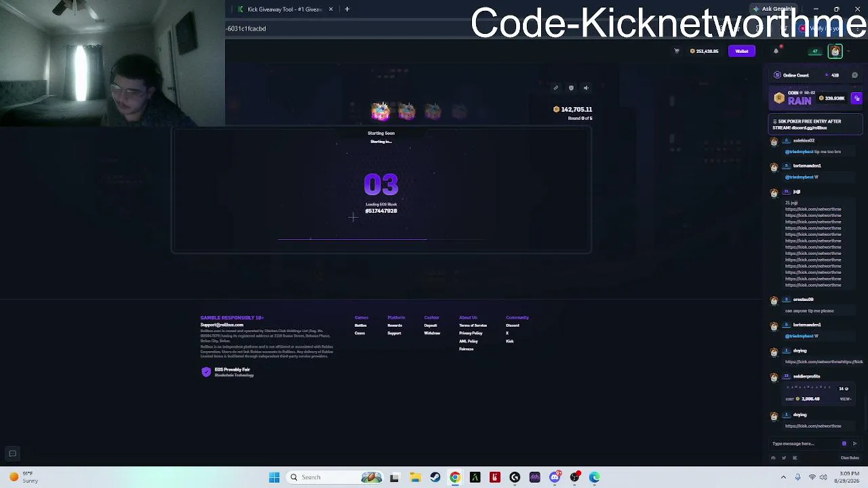Screen dimensions: 868x488
Task: Click the Twitter icon below chat
Action: (784, 458)
